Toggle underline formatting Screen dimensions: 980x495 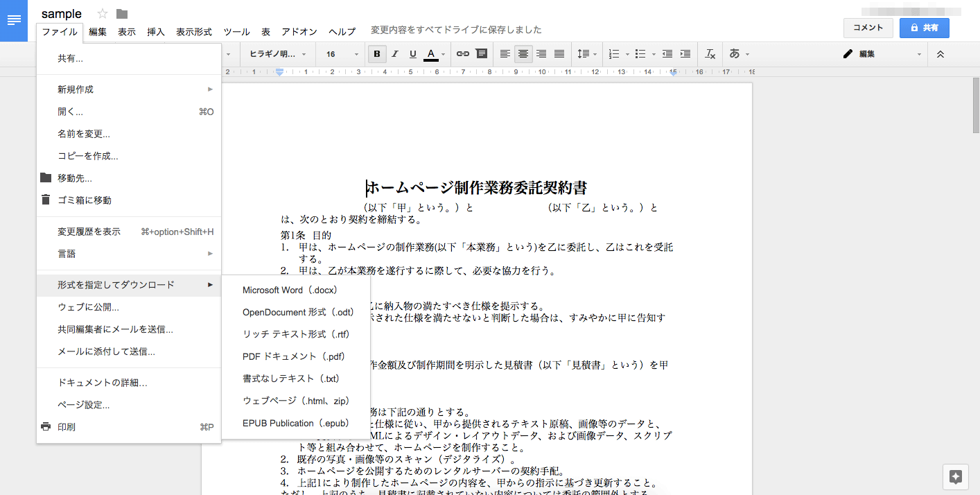[413, 54]
